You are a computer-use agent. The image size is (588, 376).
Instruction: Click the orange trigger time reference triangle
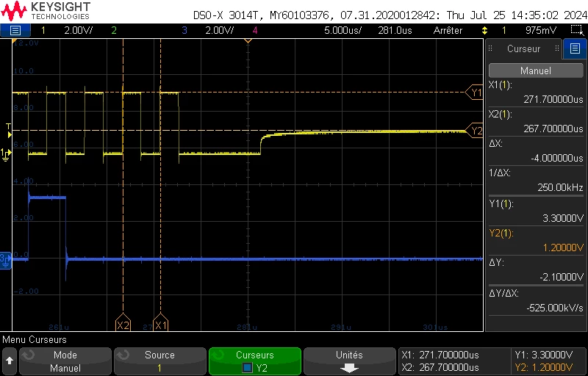coord(248,41)
